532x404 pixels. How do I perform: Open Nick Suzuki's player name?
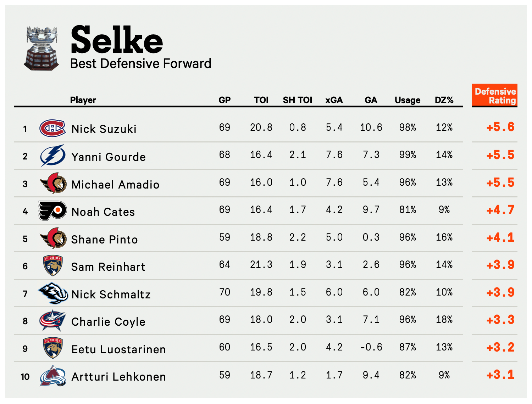[x=104, y=129]
